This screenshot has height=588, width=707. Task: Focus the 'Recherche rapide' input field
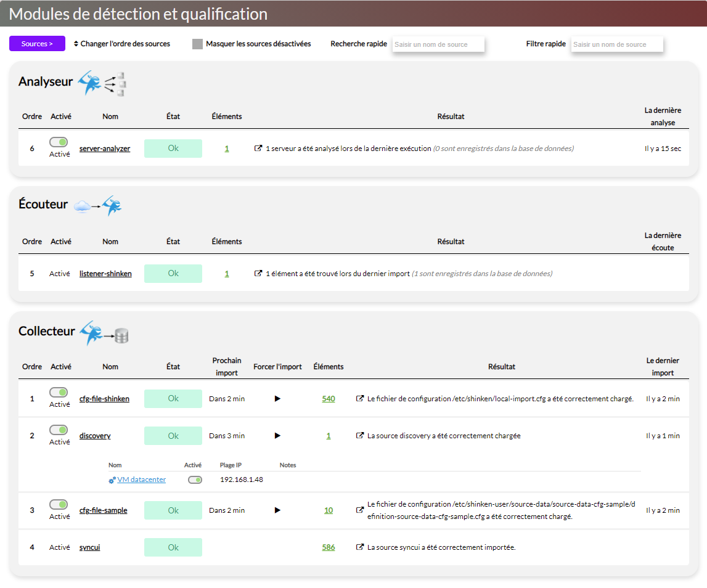click(438, 44)
